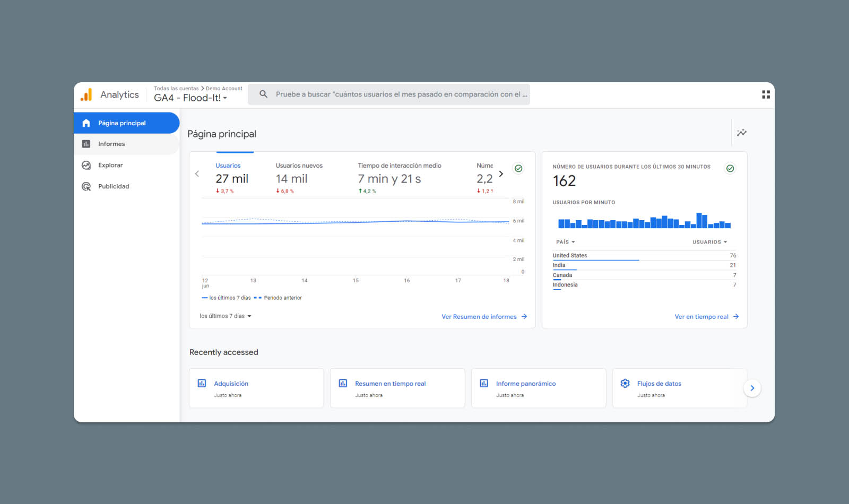849x504 pixels.
Task: Open the PAÍS dimension dropdown
Action: tap(565, 242)
